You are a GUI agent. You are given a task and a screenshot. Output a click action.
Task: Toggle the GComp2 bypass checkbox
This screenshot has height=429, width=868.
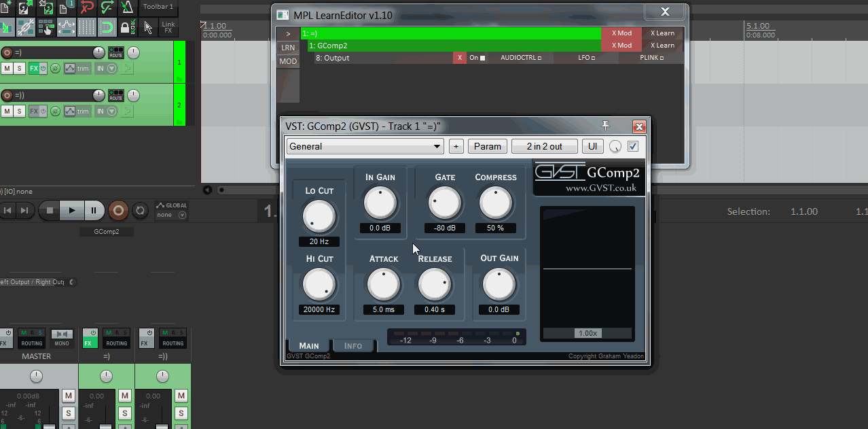tap(633, 146)
